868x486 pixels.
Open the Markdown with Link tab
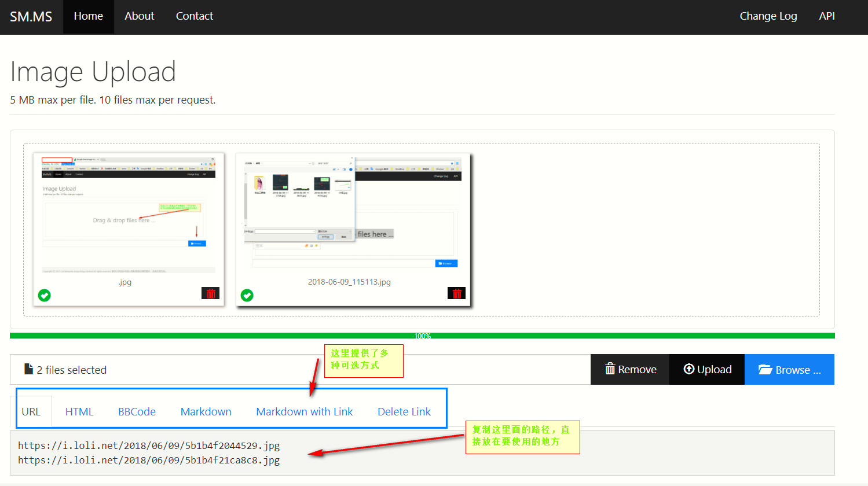305,411
